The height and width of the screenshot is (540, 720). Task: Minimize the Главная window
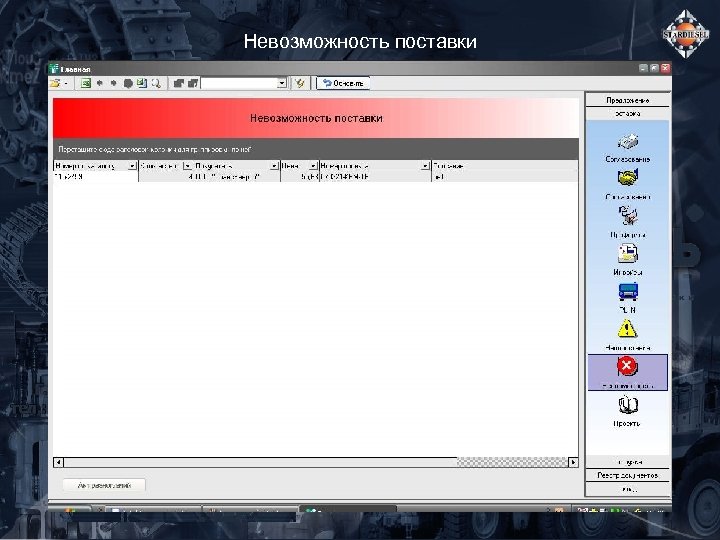[x=643, y=68]
